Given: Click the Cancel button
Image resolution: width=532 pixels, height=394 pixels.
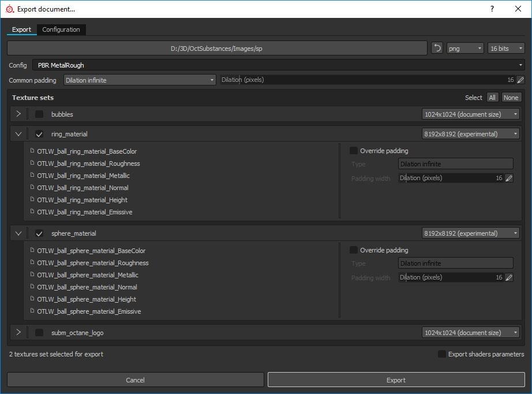Looking at the screenshot, I should 136,380.
